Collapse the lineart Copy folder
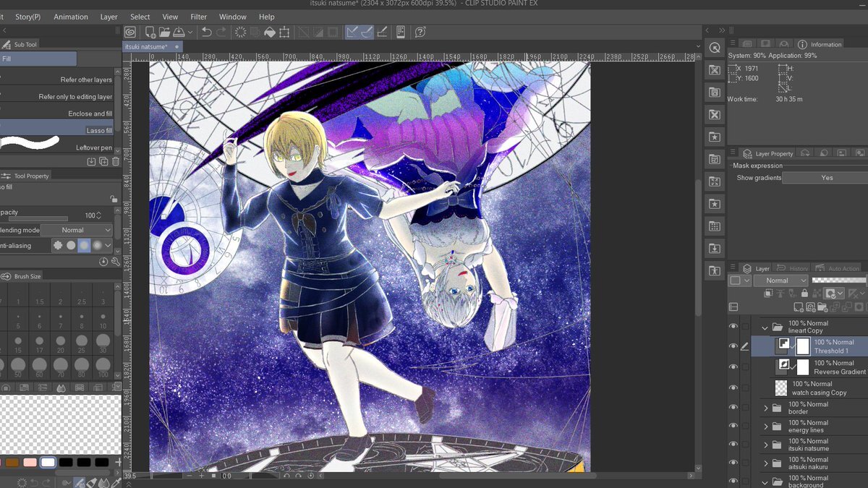Screen dimensions: 868x488 coord(765,328)
